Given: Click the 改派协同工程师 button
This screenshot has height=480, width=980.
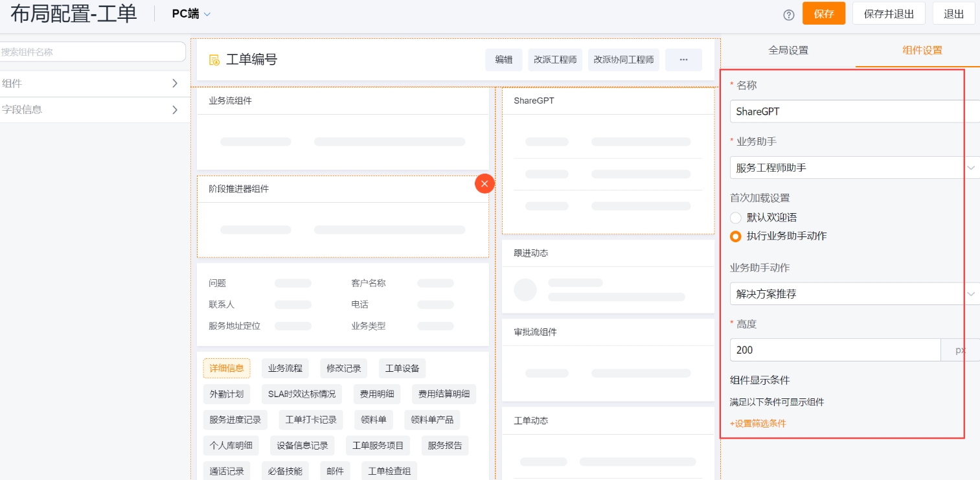Looking at the screenshot, I should pyautogui.click(x=624, y=60).
